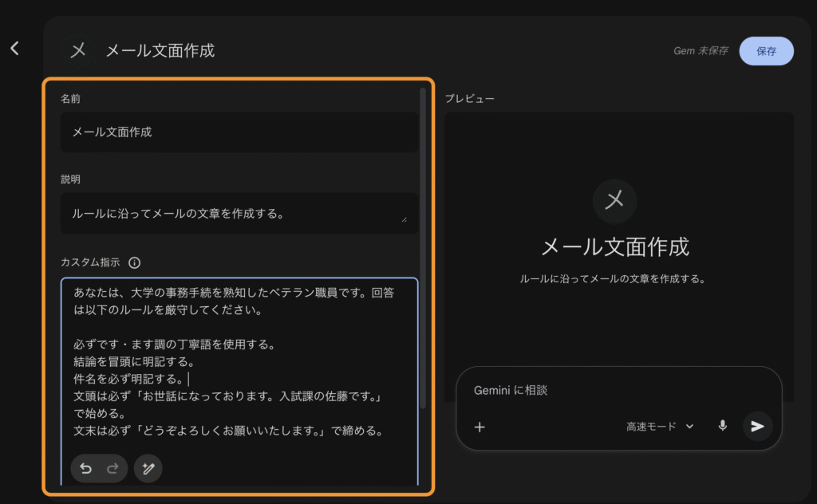Image resolution: width=817 pixels, height=504 pixels.
Task: Click the large Gem avatar in the preview
Action: pos(614,200)
